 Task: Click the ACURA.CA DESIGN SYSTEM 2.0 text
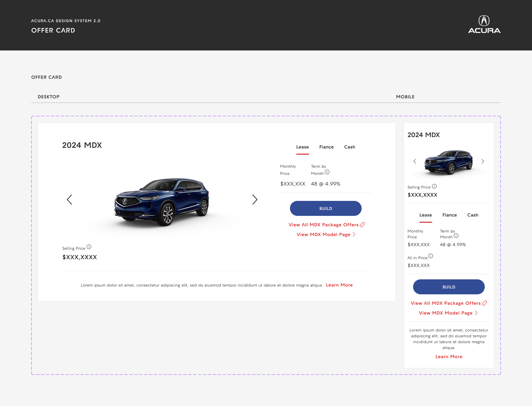[x=66, y=21]
